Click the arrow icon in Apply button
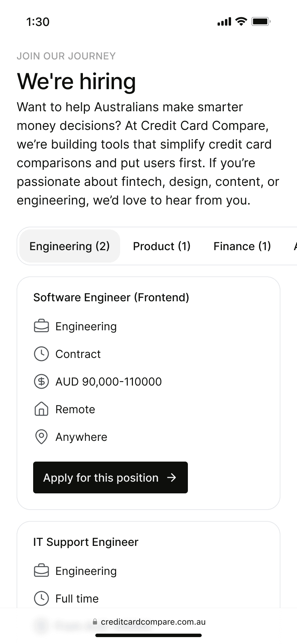Screen dimensions: 297x644 [x=172, y=477]
